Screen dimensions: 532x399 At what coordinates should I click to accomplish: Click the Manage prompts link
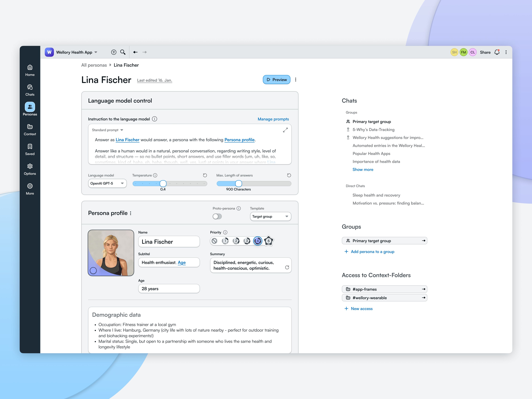(273, 119)
